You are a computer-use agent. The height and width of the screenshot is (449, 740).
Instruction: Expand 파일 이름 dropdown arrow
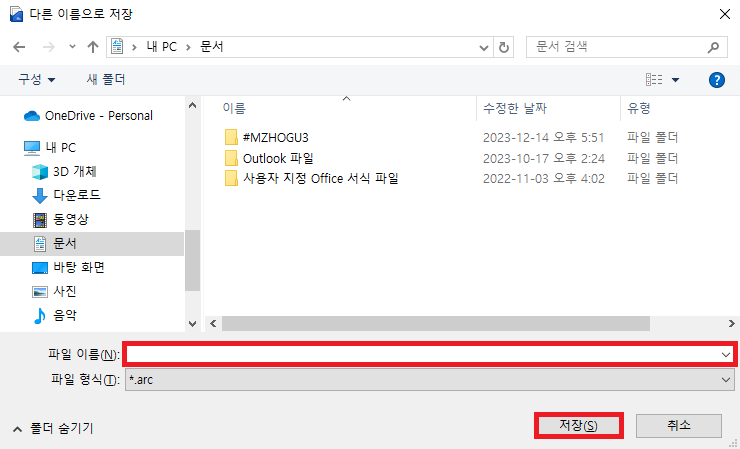726,354
